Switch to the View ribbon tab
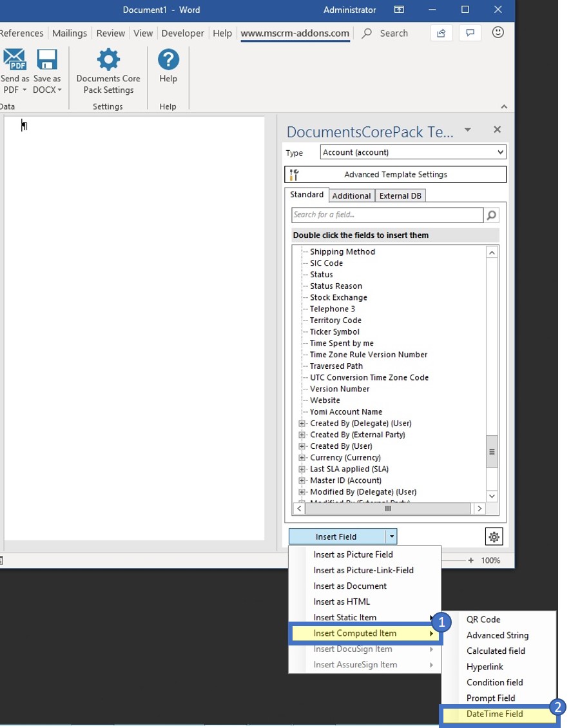Screen dimensions: 571x728 [143, 34]
